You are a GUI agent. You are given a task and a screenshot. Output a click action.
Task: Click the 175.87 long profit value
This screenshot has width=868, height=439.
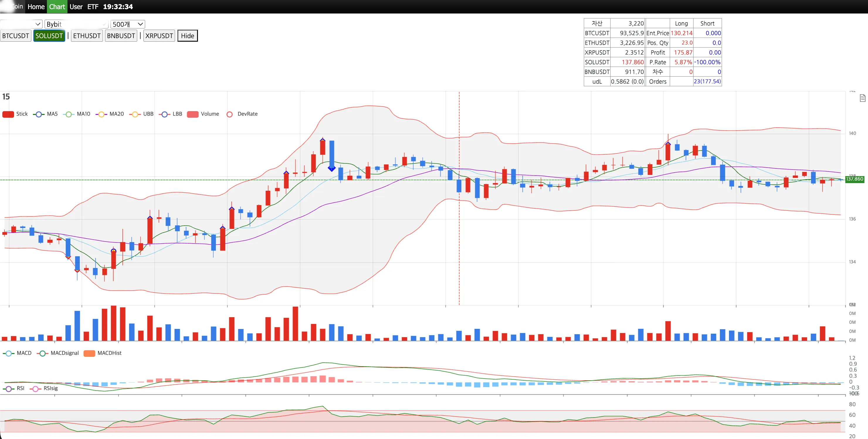[681, 52]
